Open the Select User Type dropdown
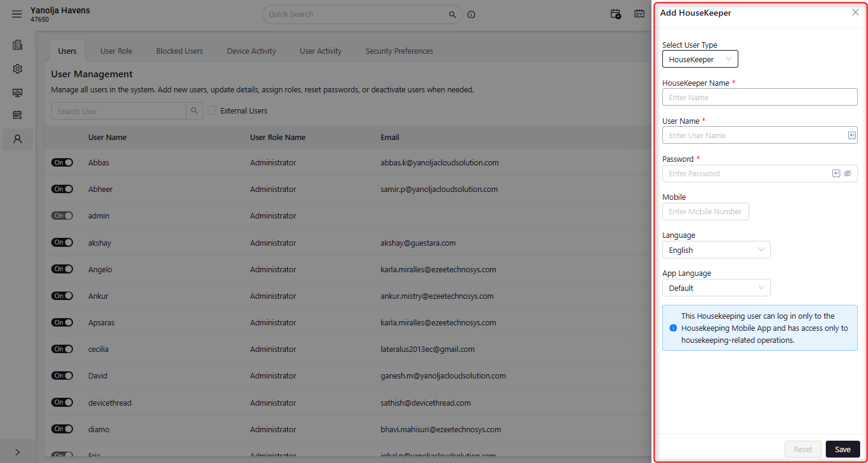Viewport: 868px width, 463px height. tap(700, 59)
